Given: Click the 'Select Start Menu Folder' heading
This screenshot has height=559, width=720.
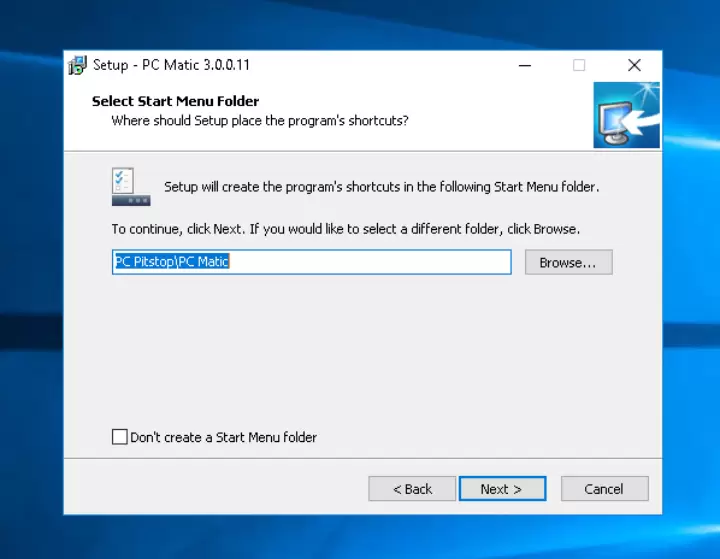Looking at the screenshot, I should click(175, 101).
